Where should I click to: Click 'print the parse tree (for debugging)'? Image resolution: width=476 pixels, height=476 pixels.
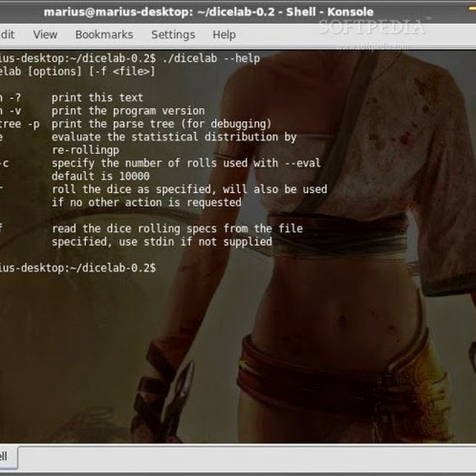click(x=161, y=124)
